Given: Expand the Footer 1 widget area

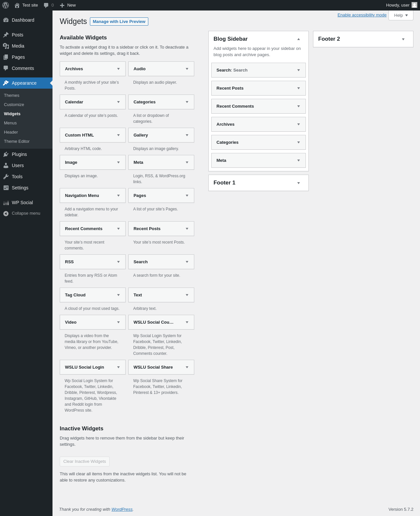Looking at the screenshot, I should [299, 183].
